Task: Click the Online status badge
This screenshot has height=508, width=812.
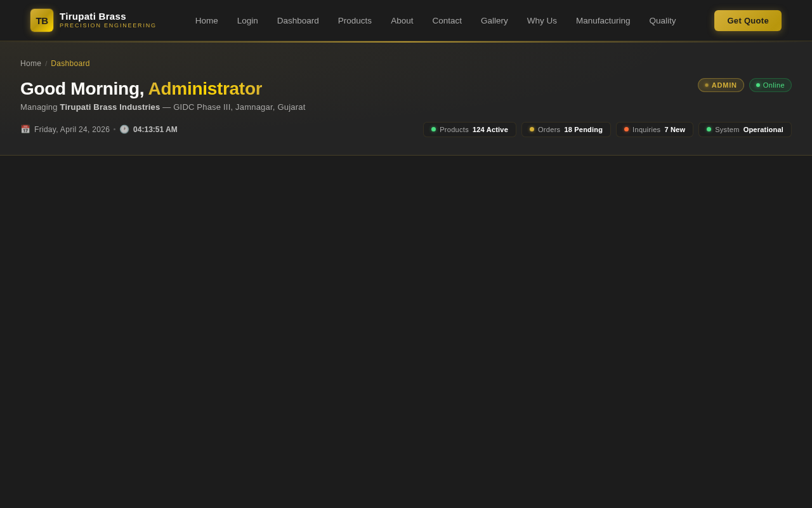Action: point(770,85)
